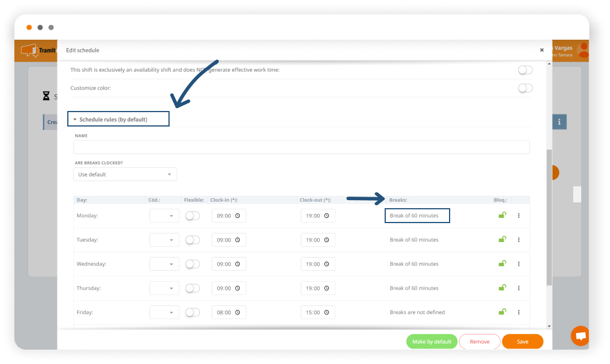
Task: Click the clock icon in Thursday clock-out field
Action: 327,288
